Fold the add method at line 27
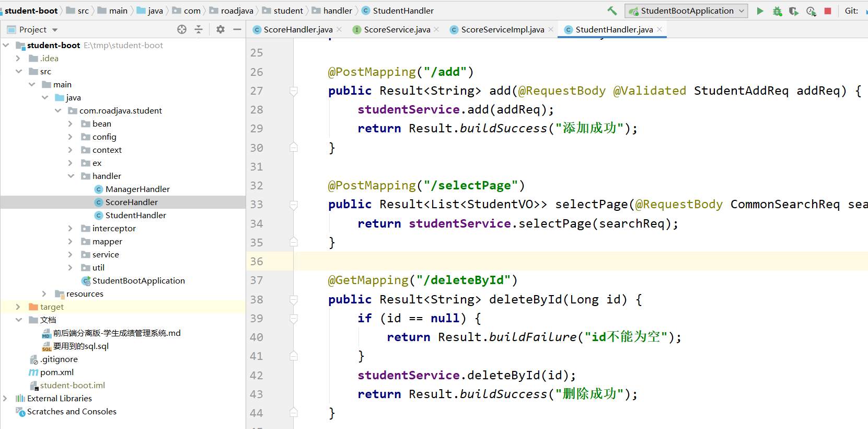This screenshot has width=868, height=429. point(294,91)
